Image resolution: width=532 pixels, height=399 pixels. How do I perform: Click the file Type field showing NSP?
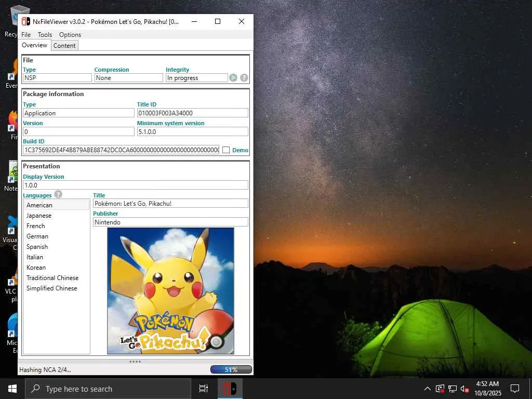(57, 78)
